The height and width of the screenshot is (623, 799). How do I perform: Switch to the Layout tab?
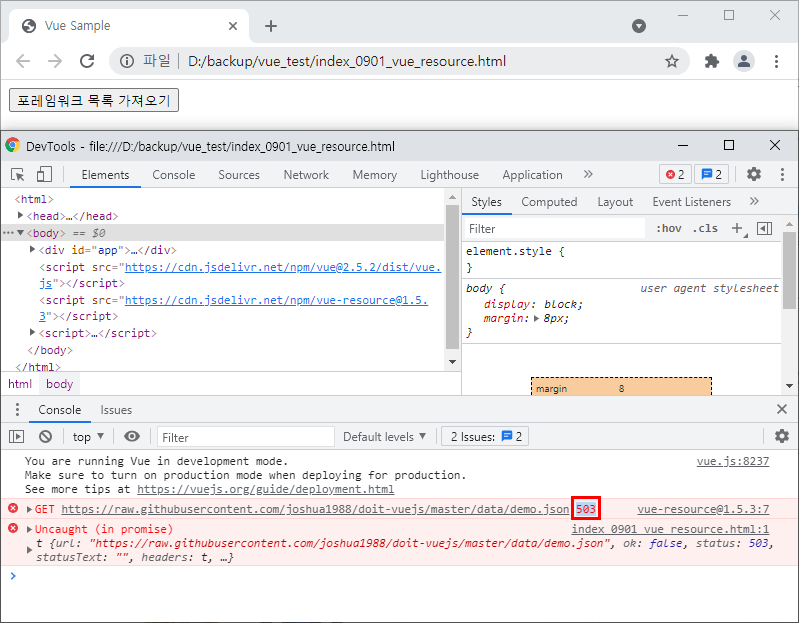point(615,202)
